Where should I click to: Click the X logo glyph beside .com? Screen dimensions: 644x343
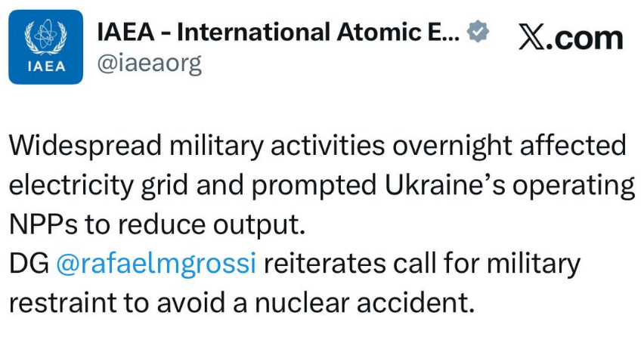tap(533, 39)
